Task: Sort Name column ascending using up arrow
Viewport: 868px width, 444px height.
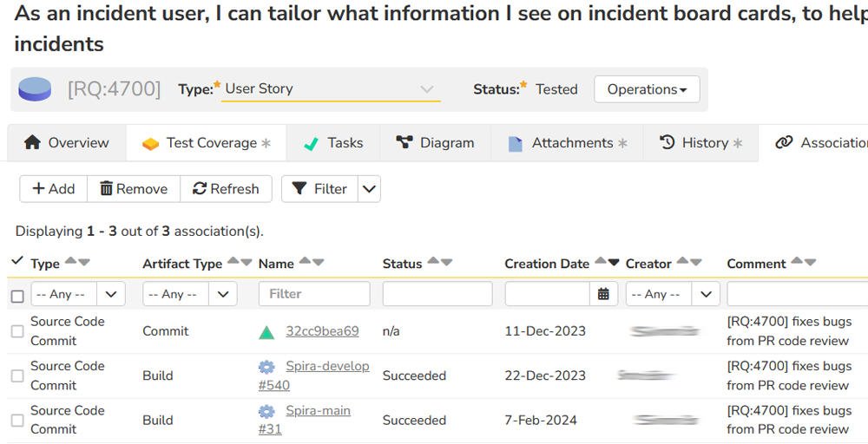Action: (306, 262)
